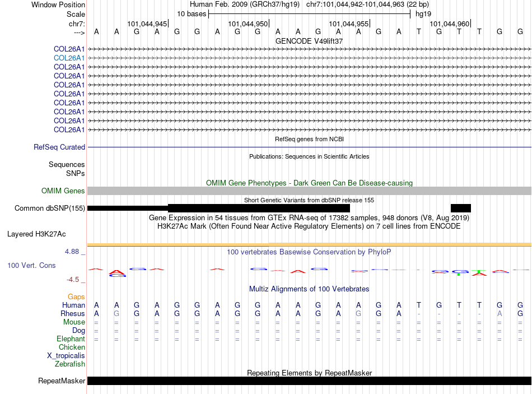Select the chr7: ruler label
This screenshot has width=532, height=394.
[x=77, y=24]
